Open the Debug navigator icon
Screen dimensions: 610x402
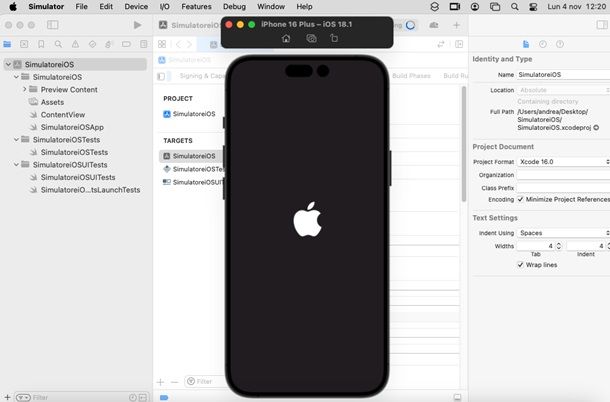(x=109, y=44)
